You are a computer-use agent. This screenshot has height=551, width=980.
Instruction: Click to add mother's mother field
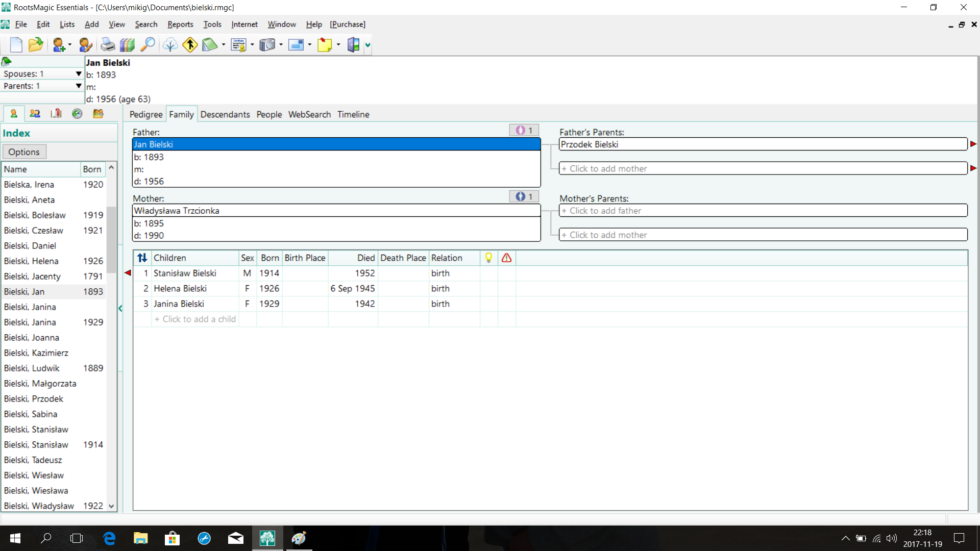pyautogui.click(x=763, y=235)
